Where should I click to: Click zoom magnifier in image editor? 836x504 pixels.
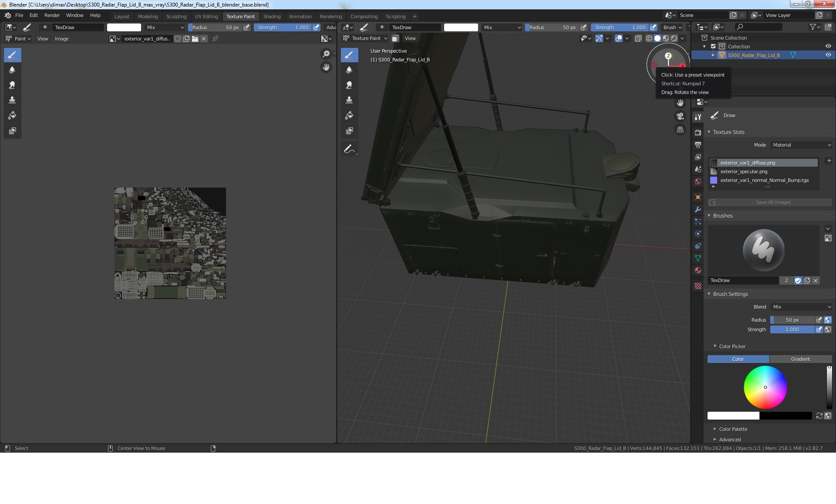[326, 54]
